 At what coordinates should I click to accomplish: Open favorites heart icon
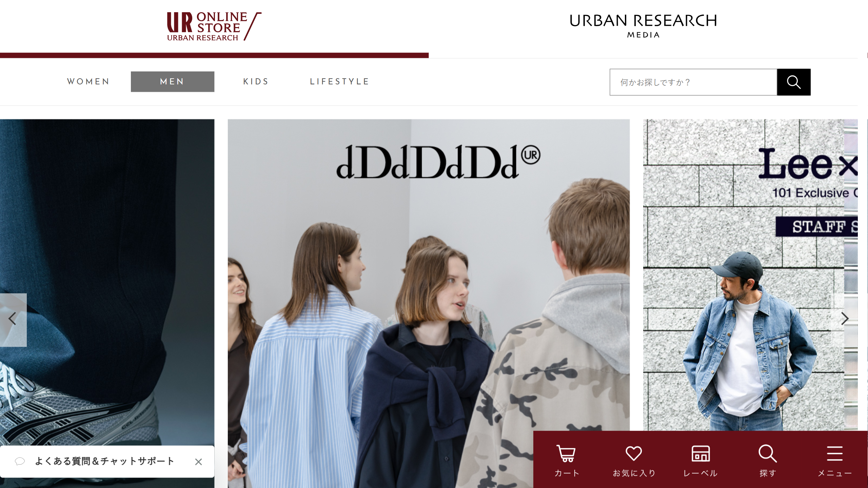coord(634,454)
